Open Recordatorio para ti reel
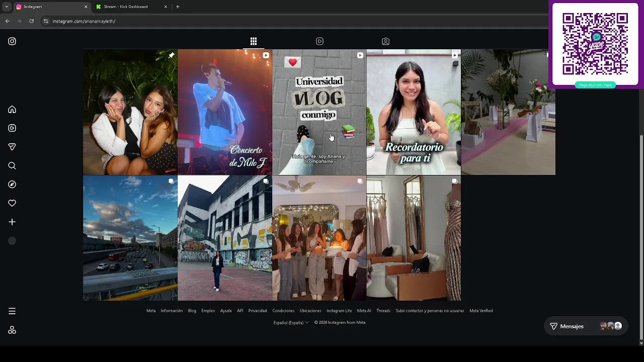This screenshot has width=644, height=362. click(414, 112)
